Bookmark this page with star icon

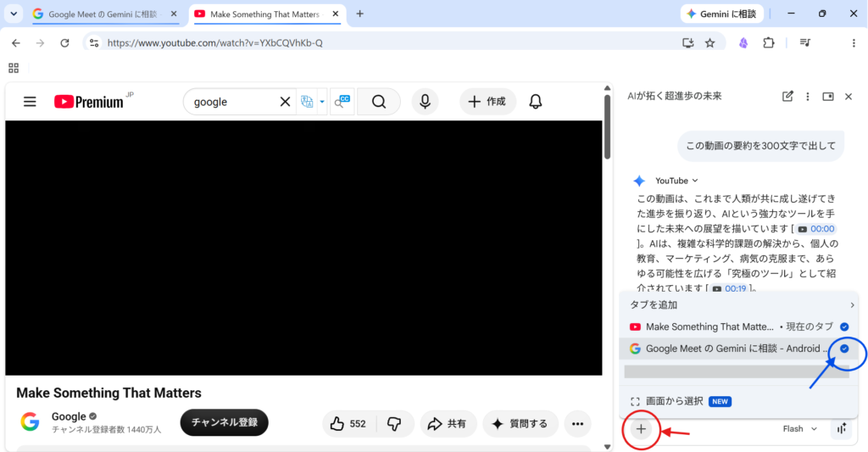709,42
